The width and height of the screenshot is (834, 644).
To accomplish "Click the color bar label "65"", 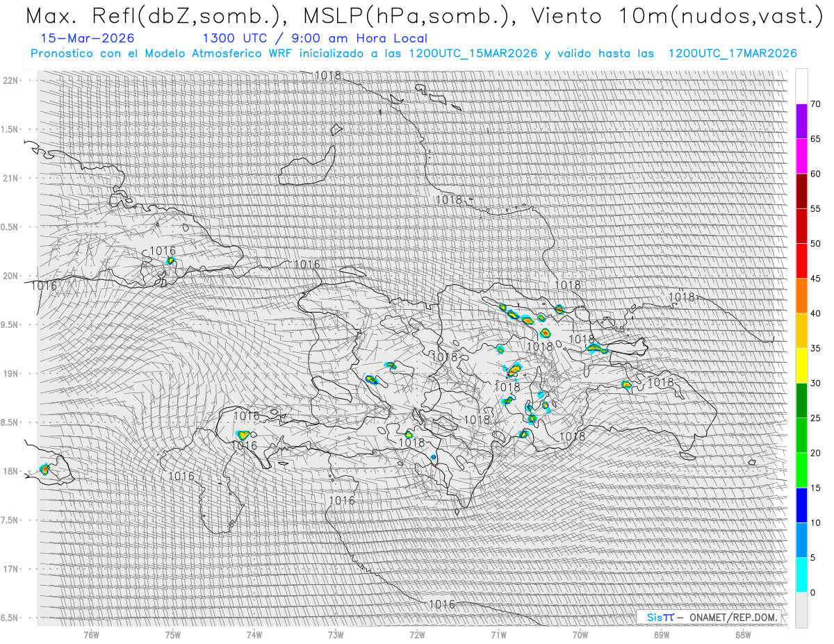I will (815, 139).
